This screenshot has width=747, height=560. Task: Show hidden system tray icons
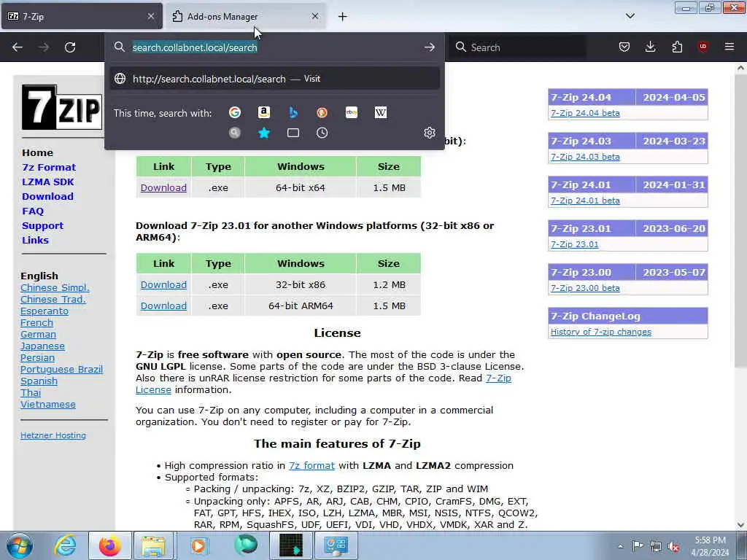pos(620,546)
